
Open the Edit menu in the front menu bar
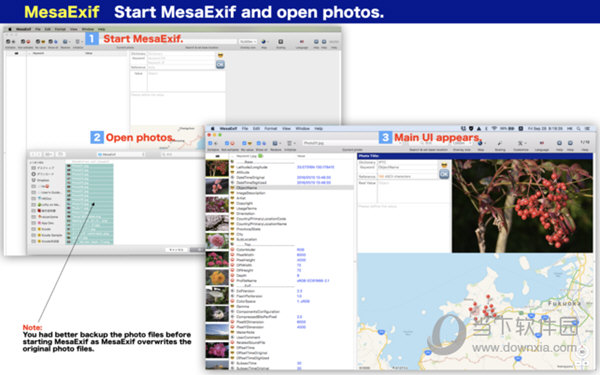256,129
